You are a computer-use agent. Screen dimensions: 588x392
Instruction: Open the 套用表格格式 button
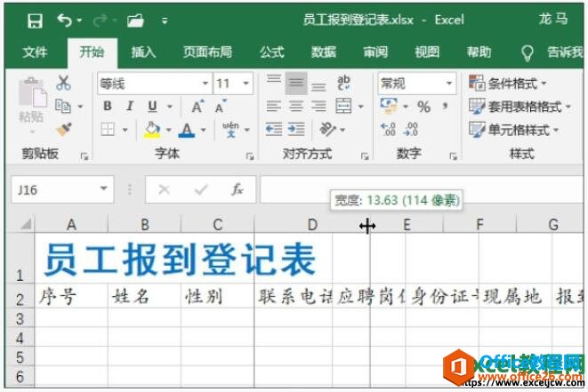(x=520, y=107)
